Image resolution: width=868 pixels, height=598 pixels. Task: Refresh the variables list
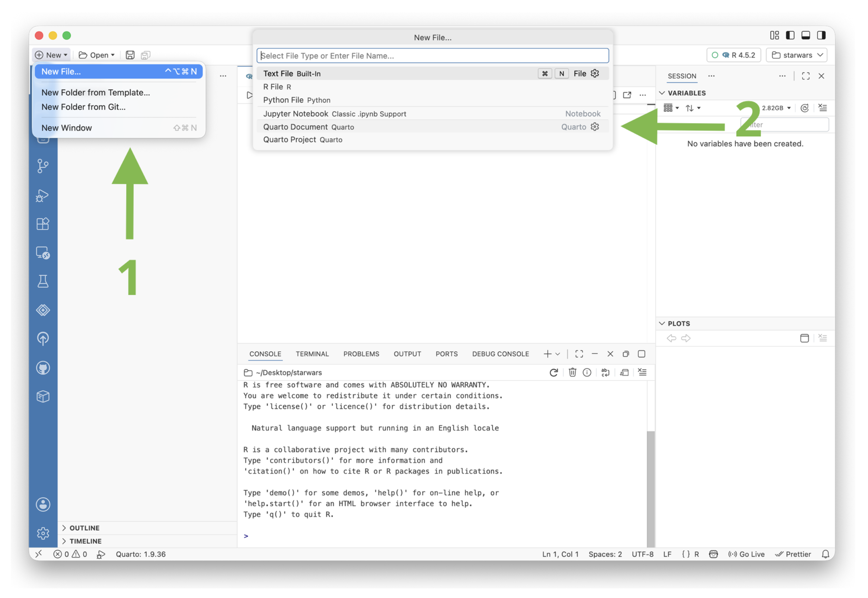point(804,108)
